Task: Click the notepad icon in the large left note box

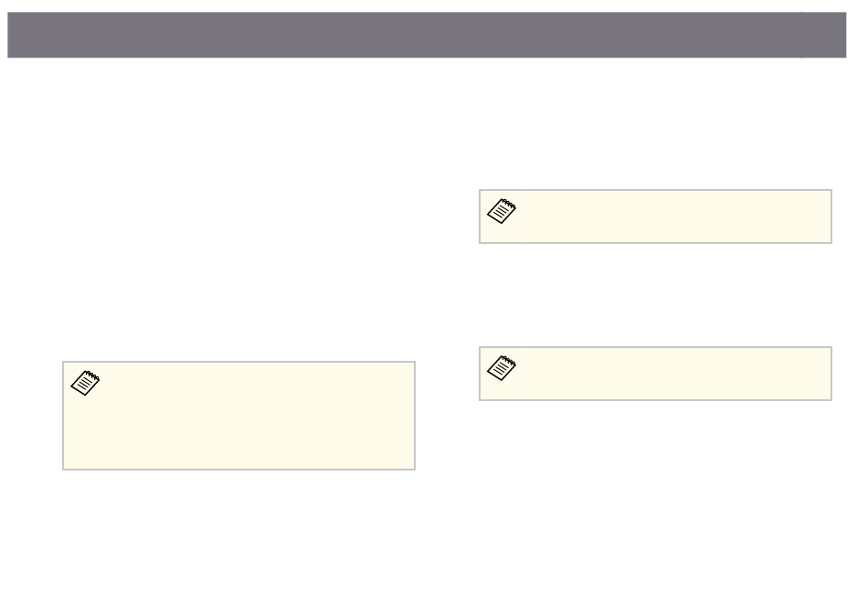Action: pyautogui.click(x=85, y=383)
